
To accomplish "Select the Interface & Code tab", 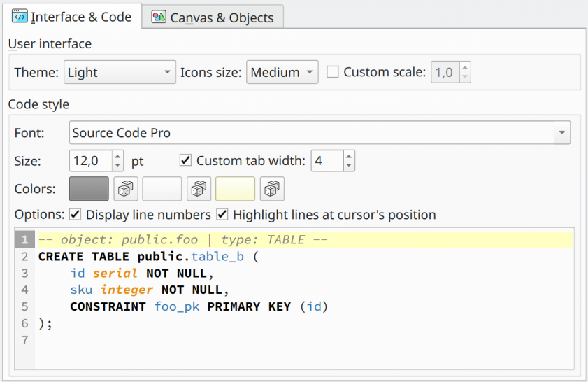I will coord(72,17).
